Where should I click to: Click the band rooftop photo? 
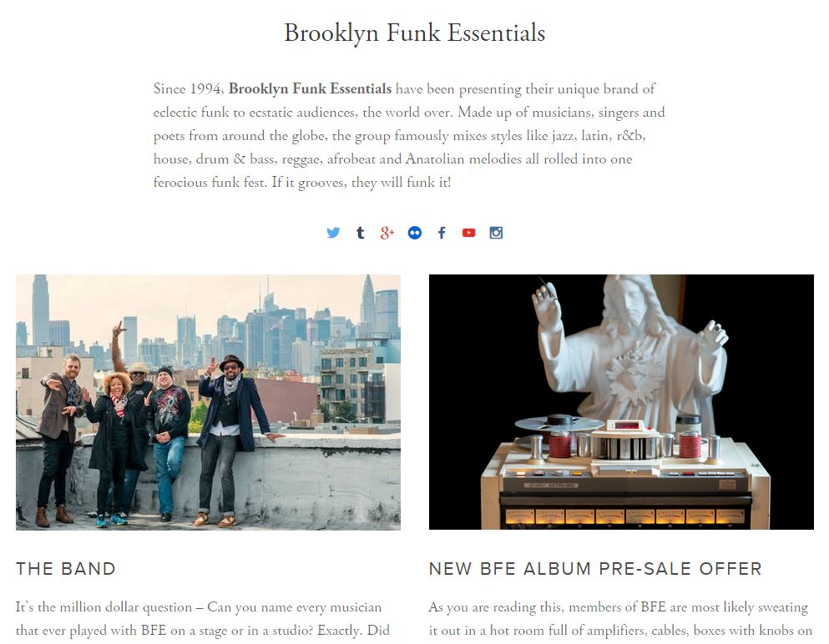[209, 402]
